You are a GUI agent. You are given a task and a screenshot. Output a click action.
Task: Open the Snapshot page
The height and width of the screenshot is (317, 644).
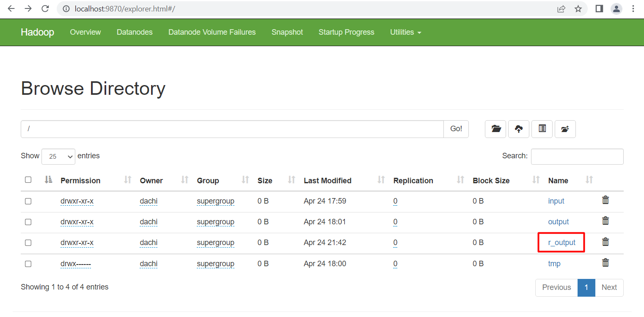(x=287, y=32)
